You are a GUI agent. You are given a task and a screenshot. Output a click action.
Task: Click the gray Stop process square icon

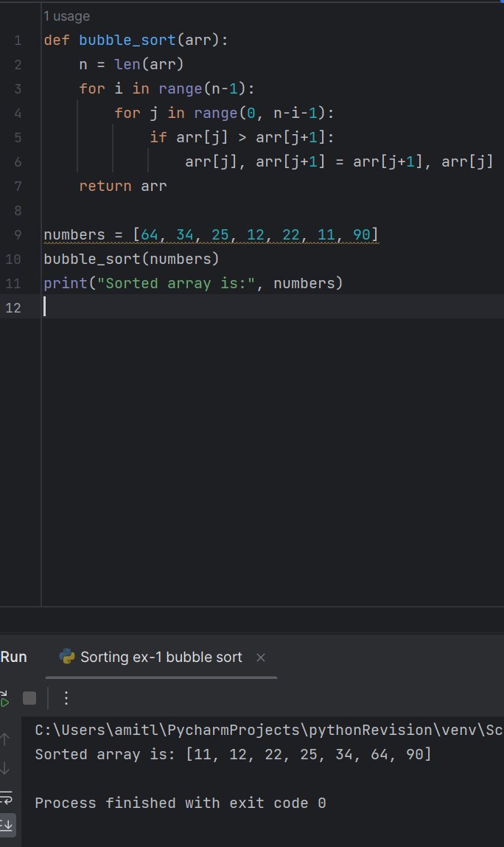[x=29, y=698]
